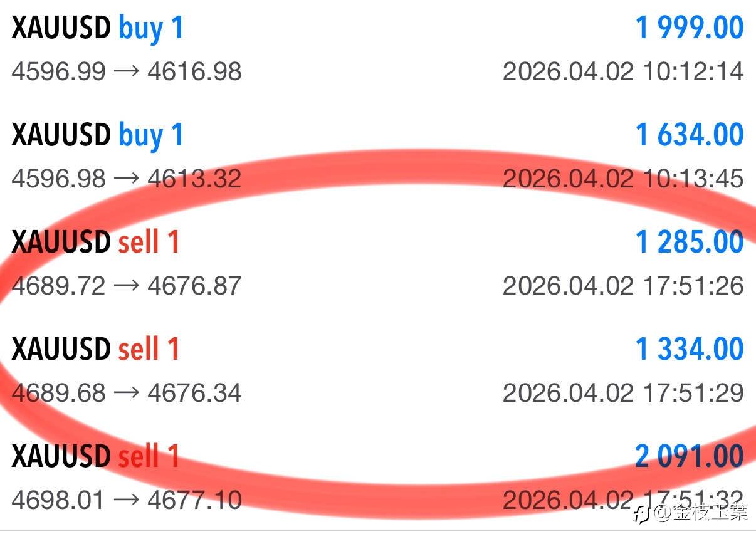Click the 4596.99 → 4616.98 price range

click(x=126, y=71)
